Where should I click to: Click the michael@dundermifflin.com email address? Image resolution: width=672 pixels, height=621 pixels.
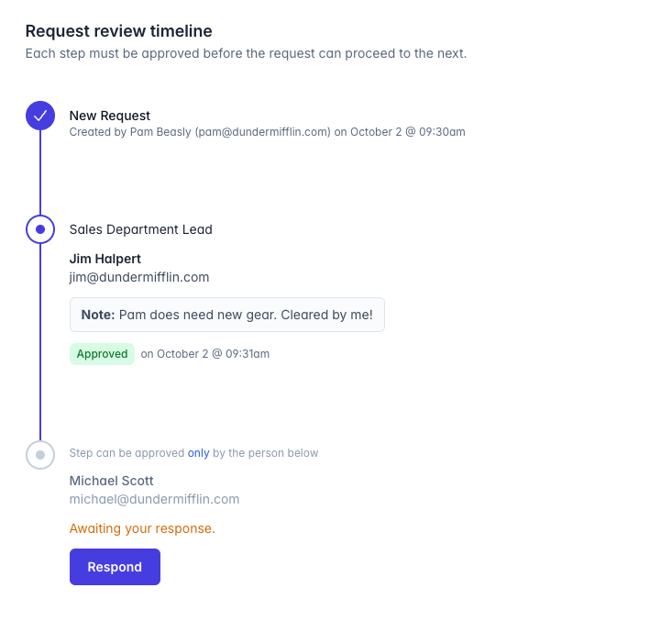click(x=154, y=499)
